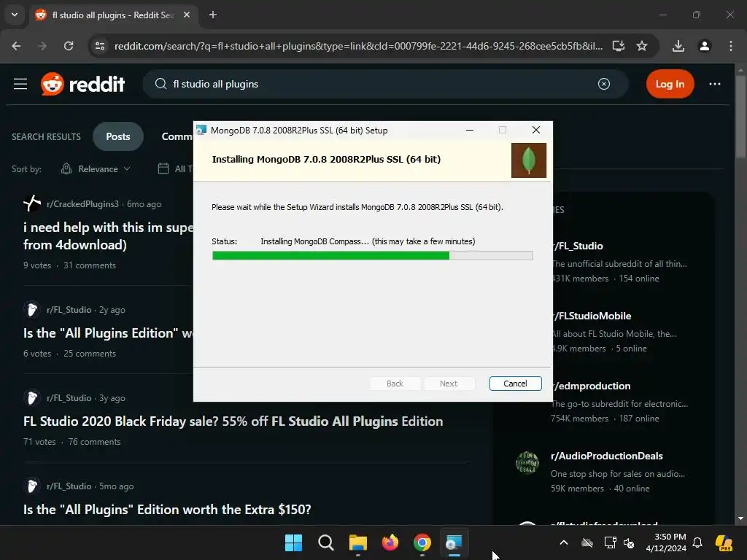Go forward in Chrome history
The height and width of the screenshot is (560, 747).
tap(42, 46)
